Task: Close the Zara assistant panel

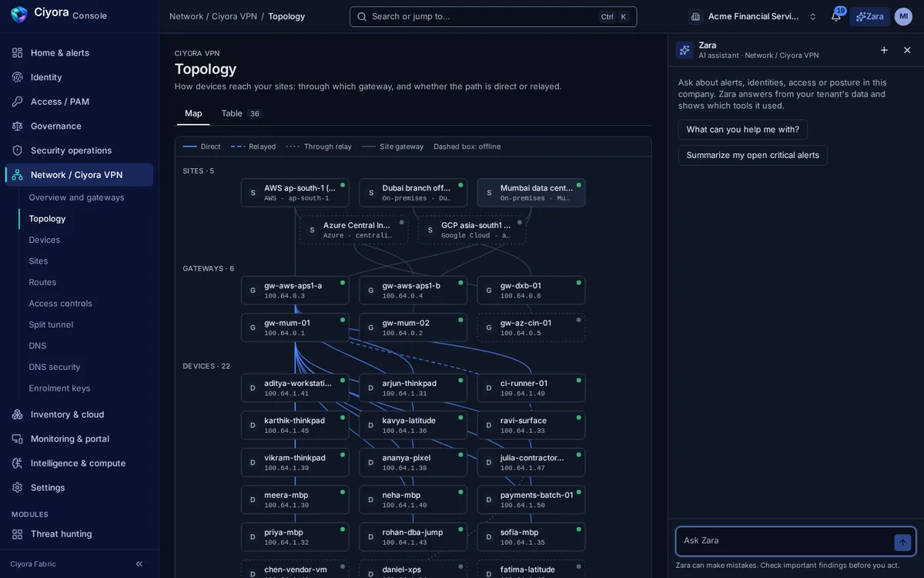Action: click(x=907, y=50)
